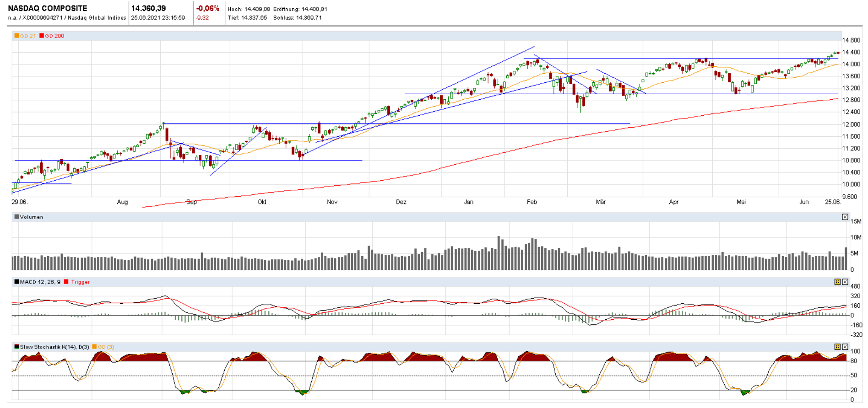Click the Jan label on time axis
This screenshot has height=408, width=868.
[x=469, y=202]
